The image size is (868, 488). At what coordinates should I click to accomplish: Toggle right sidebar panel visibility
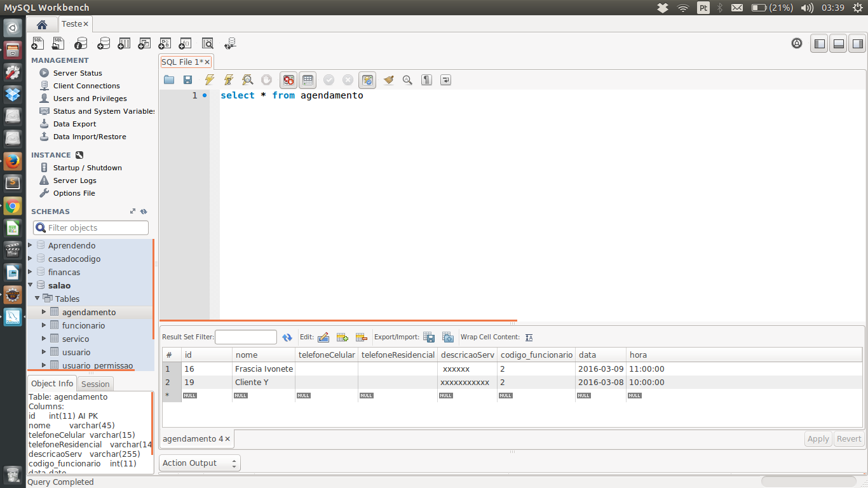point(858,44)
